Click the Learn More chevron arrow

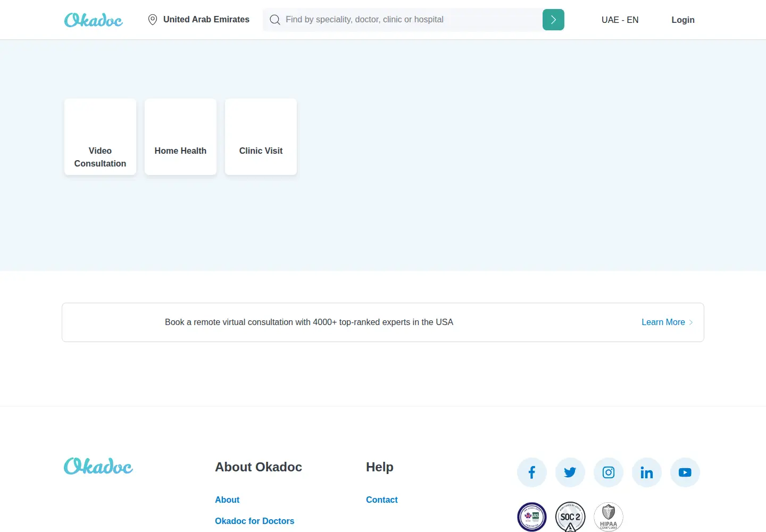[x=691, y=322]
